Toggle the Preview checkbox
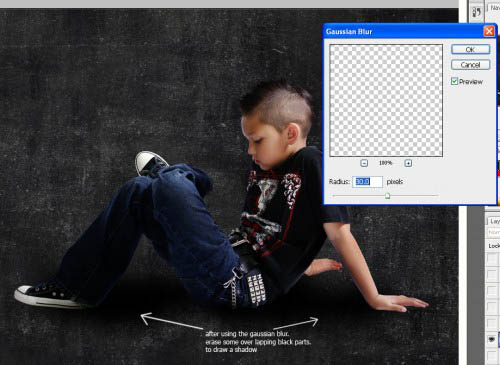This screenshot has width=500, height=365. [x=454, y=81]
